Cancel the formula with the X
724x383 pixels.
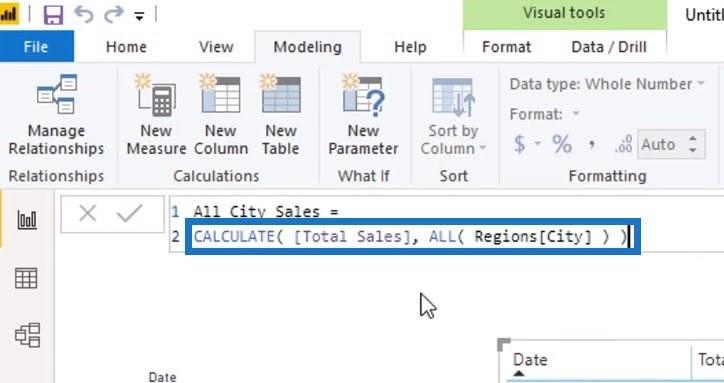(88, 213)
